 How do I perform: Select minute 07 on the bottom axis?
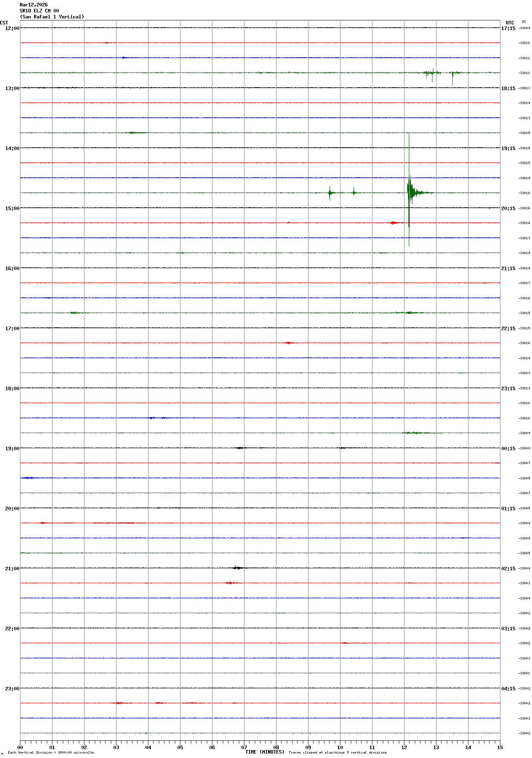(x=244, y=747)
